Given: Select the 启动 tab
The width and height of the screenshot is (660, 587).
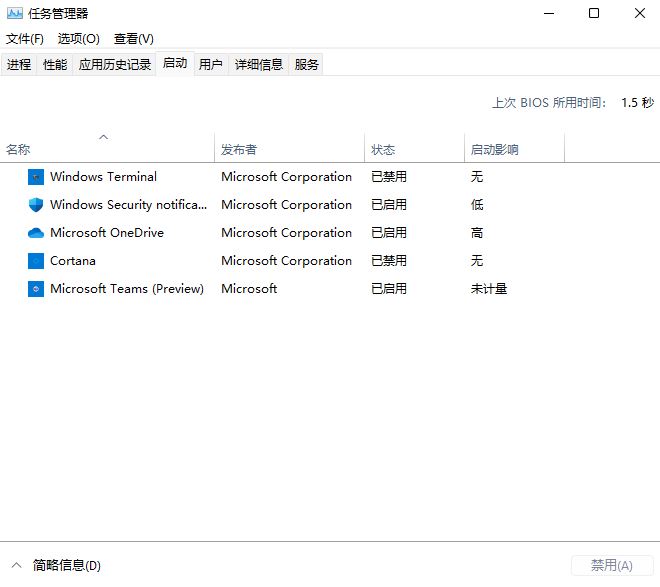Looking at the screenshot, I should tap(175, 63).
